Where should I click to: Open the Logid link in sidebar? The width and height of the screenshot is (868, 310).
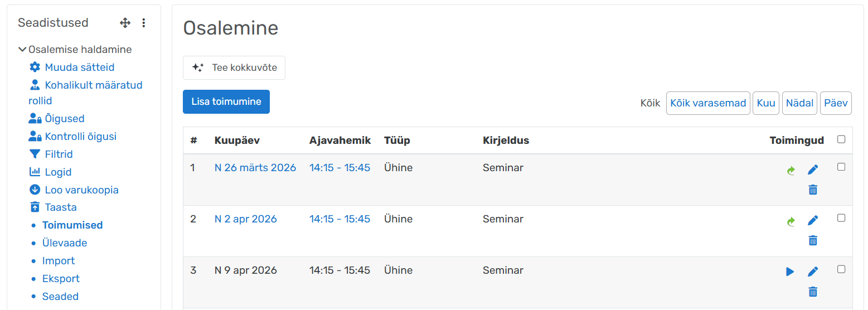coord(58,172)
